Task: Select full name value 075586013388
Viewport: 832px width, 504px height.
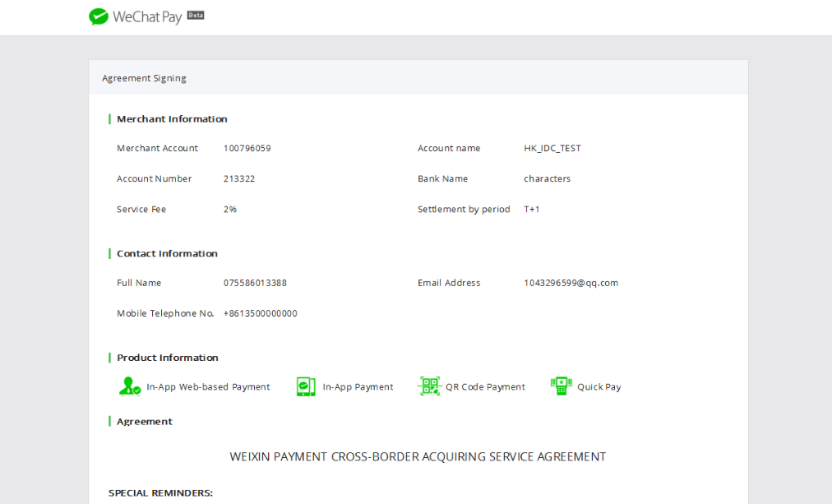Action: (255, 283)
